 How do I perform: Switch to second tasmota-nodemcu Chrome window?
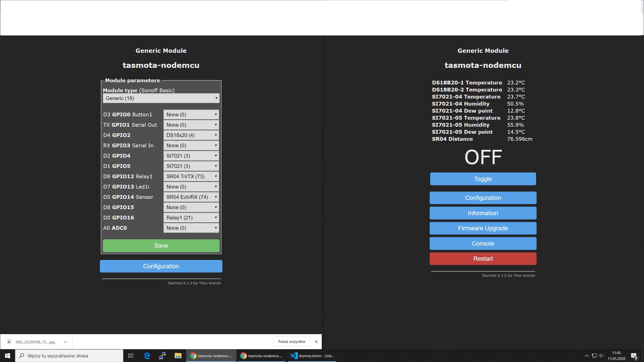261,356
